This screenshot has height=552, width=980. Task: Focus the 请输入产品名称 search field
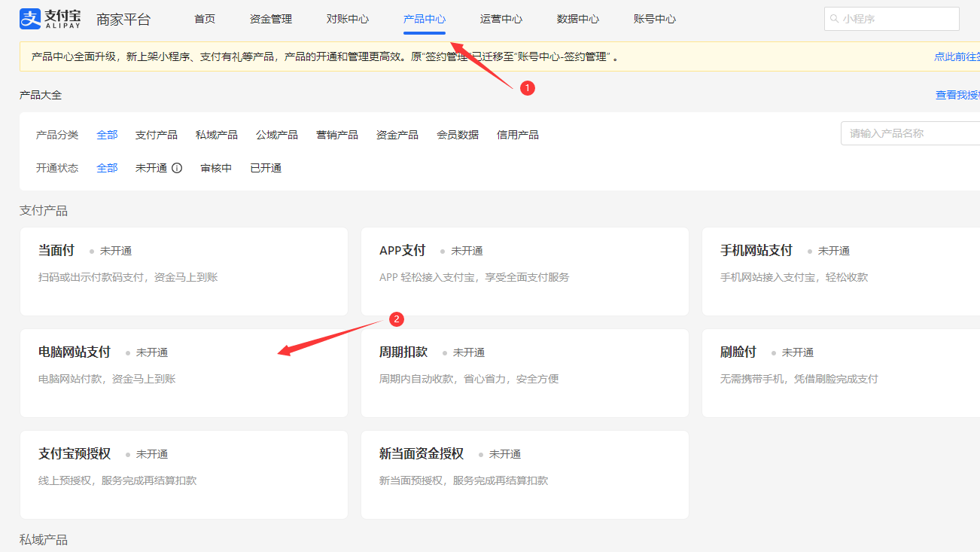pyautogui.click(x=909, y=133)
